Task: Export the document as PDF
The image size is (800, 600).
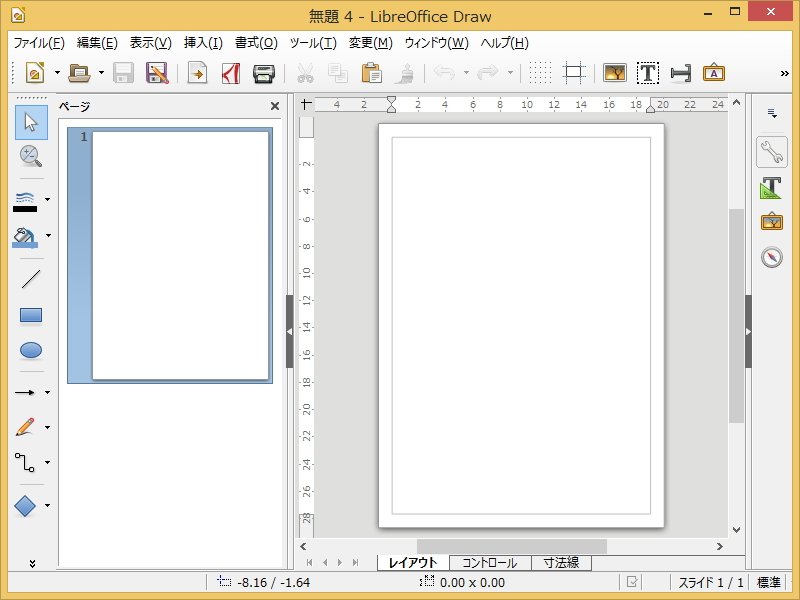Action: pos(230,72)
